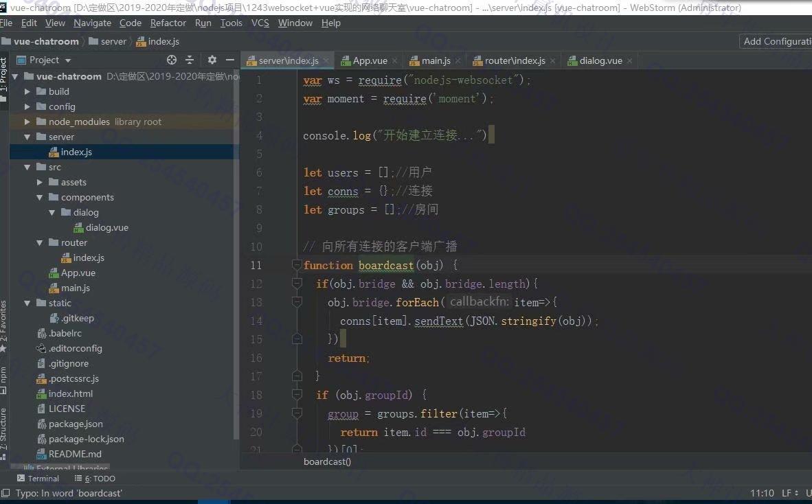Click the collapse all icon in Project panel
Image resolution: width=812 pixels, height=504 pixels.
pos(190,60)
